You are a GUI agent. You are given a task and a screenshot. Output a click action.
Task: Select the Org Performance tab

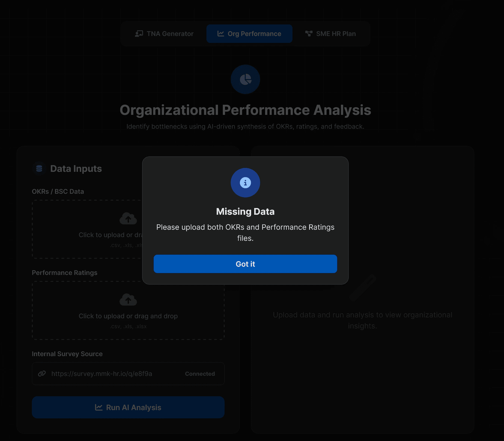point(249,34)
